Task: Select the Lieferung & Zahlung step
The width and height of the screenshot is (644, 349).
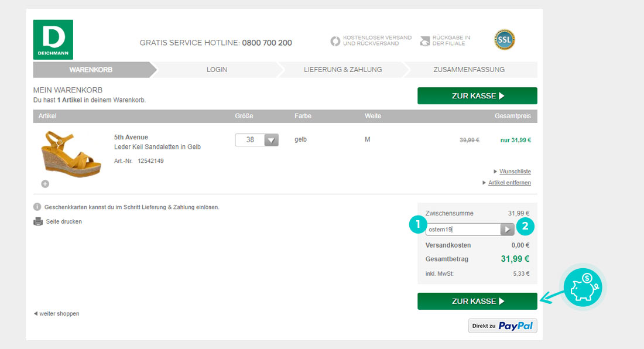Action: (343, 70)
